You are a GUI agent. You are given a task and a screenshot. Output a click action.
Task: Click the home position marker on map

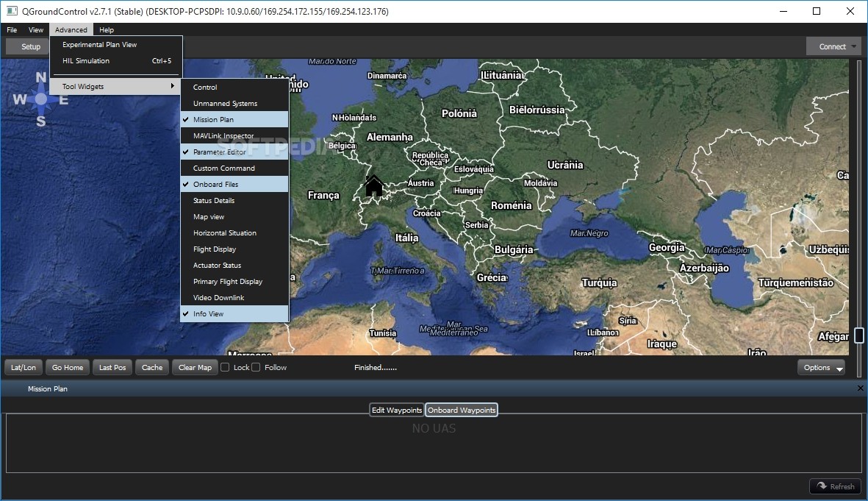(x=373, y=185)
